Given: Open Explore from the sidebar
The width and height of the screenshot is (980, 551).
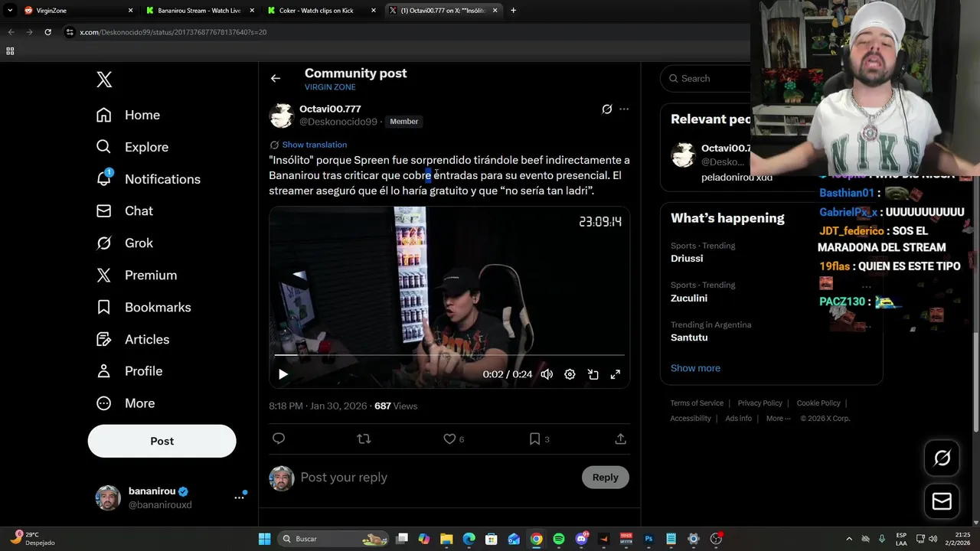Looking at the screenshot, I should point(132,147).
